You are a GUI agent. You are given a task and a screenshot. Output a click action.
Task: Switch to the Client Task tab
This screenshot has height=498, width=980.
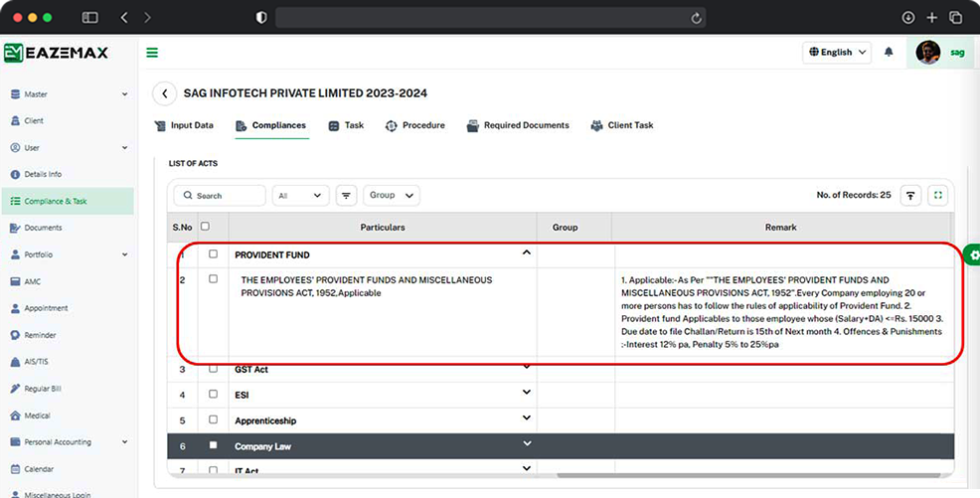[x=622, y=125]
